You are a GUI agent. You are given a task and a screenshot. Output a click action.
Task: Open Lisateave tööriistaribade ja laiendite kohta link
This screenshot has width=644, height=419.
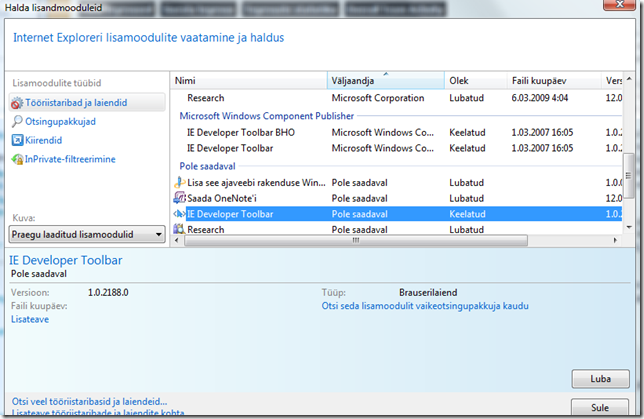click(98, 413)
